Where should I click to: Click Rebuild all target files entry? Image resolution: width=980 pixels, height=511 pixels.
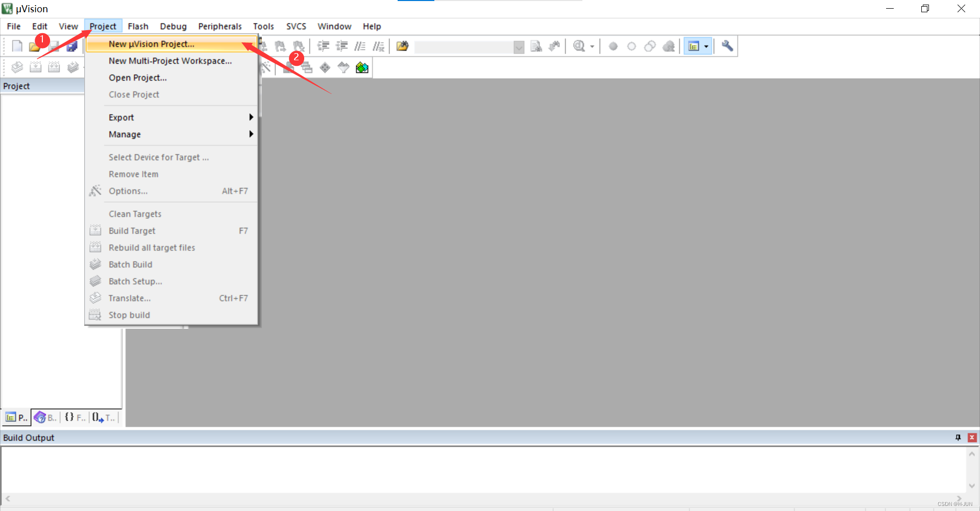pyautogui.click(x=171, y=248)
